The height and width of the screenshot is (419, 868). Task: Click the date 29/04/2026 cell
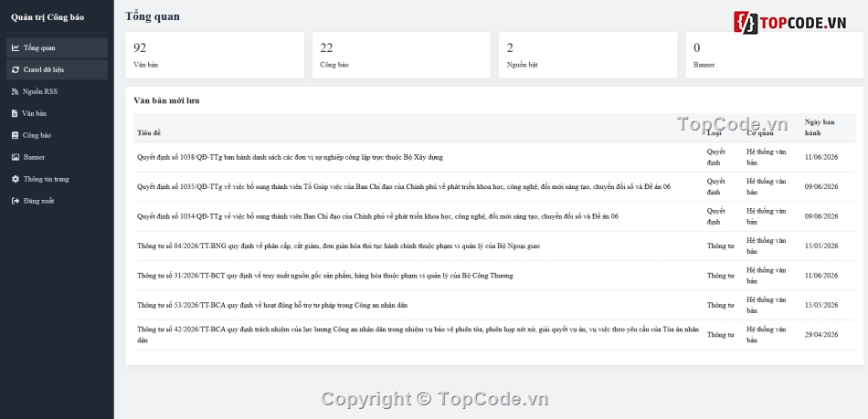[821, 335]
